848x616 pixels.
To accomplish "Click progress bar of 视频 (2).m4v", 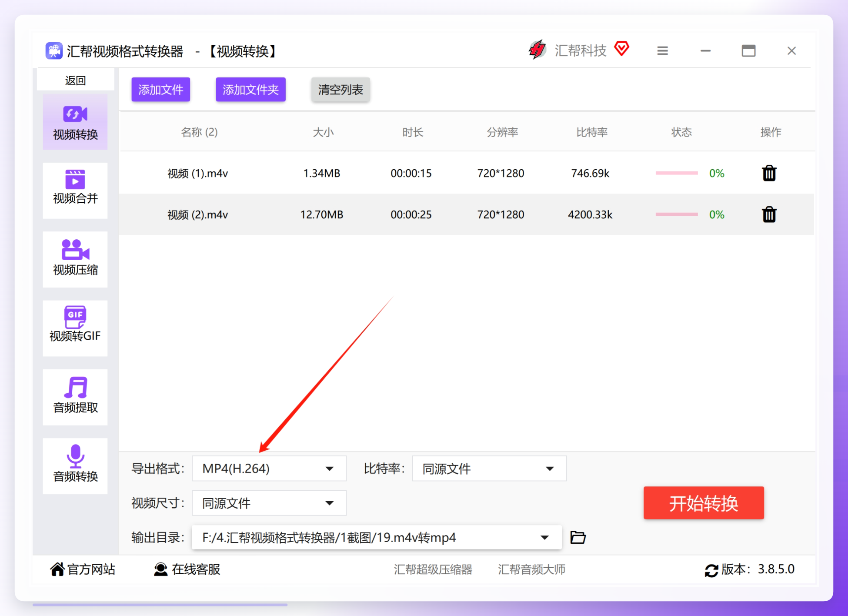I will coord(677,214).
